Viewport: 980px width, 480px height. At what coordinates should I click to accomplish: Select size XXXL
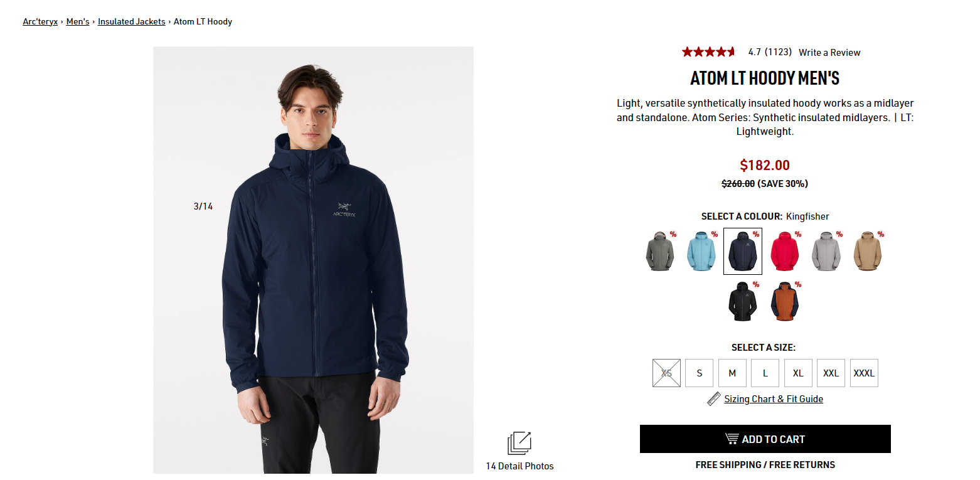pos(864,373)
